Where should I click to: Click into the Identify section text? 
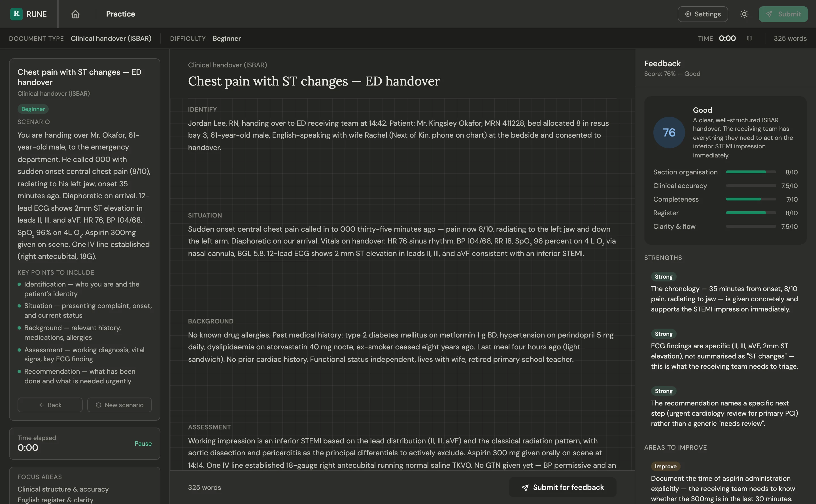[x=401, y=135]
